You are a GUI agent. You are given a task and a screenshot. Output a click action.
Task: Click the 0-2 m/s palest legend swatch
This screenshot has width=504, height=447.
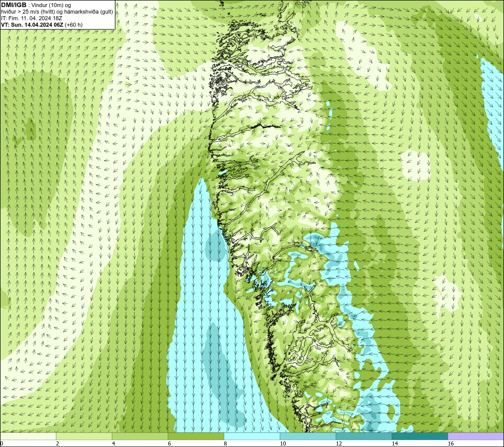28,436
